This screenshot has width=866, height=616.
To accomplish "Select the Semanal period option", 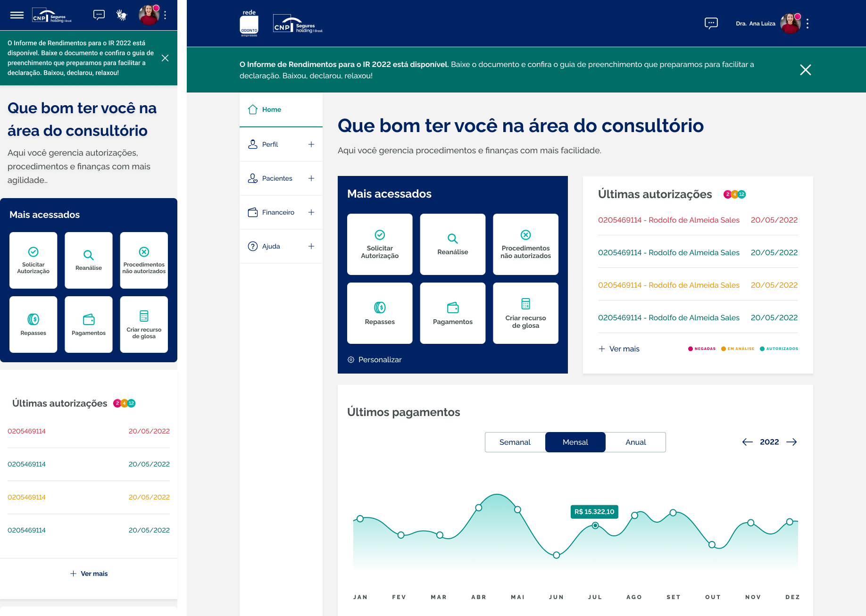I will [515, 442].
